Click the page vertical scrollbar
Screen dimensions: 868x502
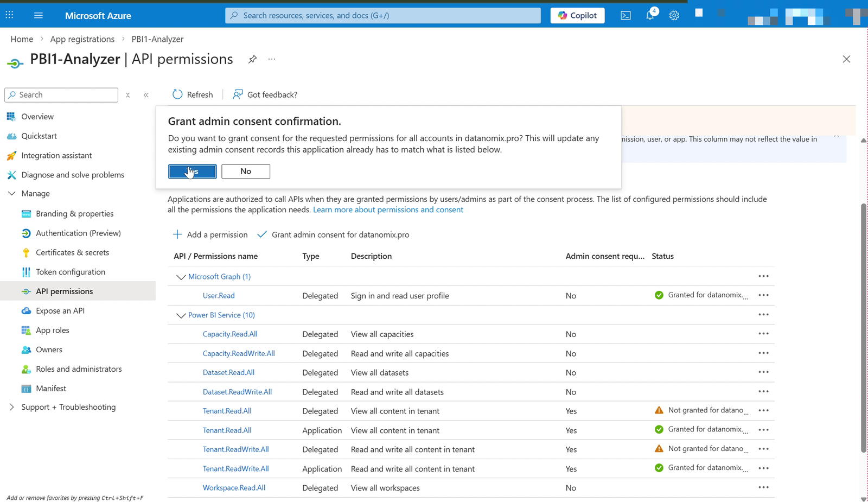(864, 328)
